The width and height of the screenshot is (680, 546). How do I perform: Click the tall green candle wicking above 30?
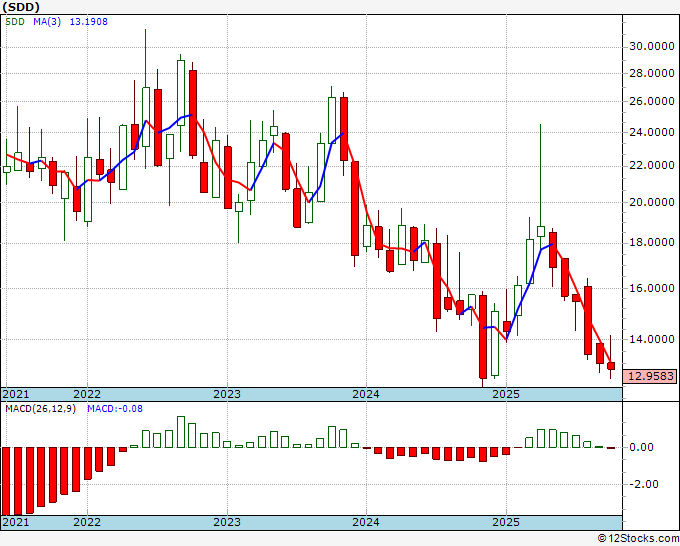coord(146,117)
